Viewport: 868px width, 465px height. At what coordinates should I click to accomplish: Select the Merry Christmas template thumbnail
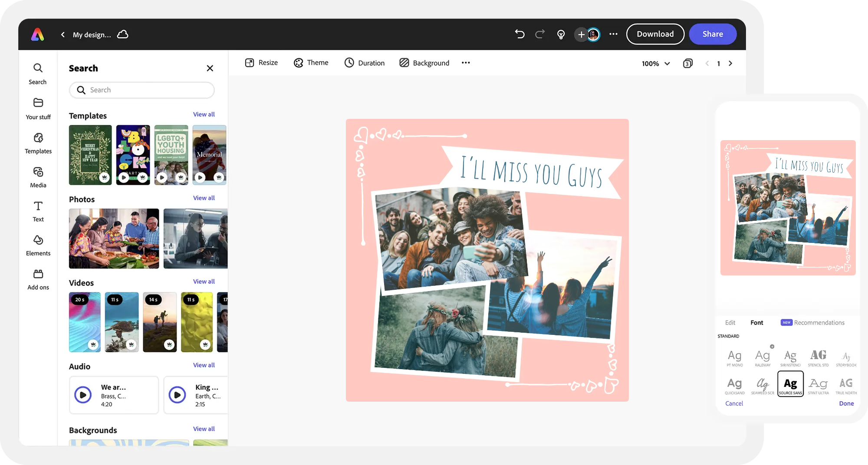90,155
